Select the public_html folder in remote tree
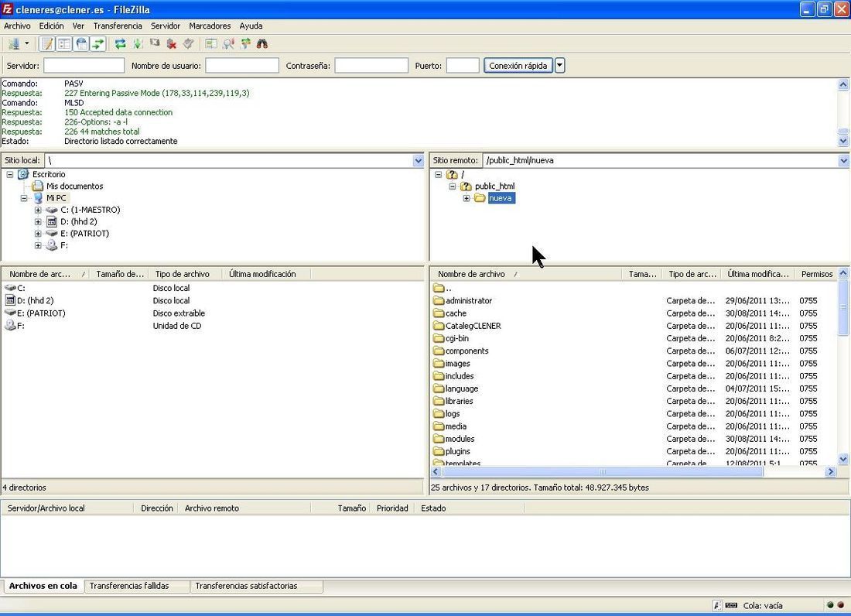The image size is (851, 616). coord(494,187)
